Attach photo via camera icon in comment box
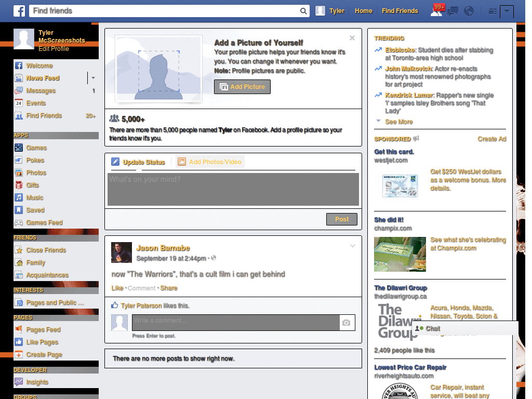The height and width of the screenshot is (399, 532). (346, 323)
